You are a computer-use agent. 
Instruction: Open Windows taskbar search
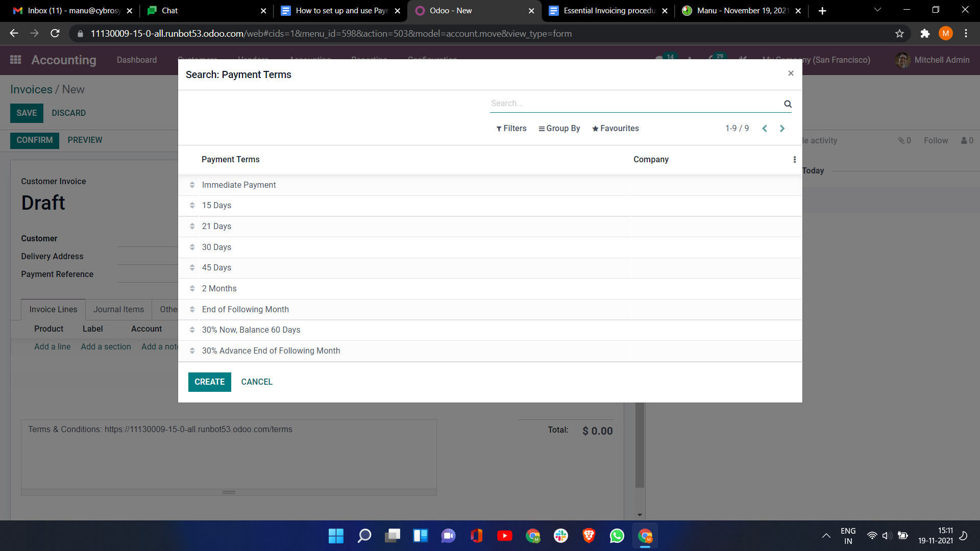(x=364, y=536)
